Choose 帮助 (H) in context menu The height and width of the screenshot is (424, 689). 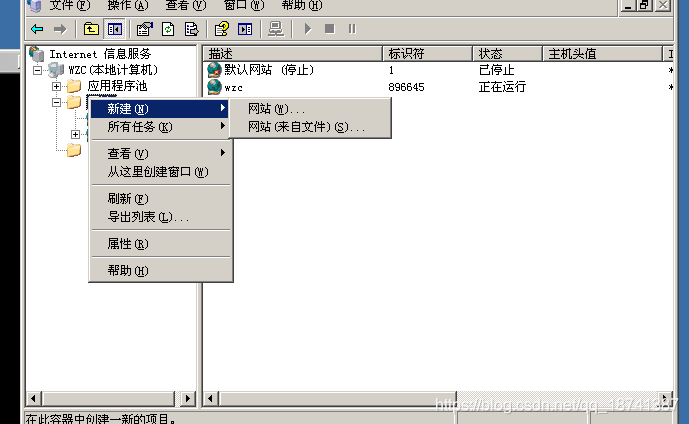(x=160, y=270)
